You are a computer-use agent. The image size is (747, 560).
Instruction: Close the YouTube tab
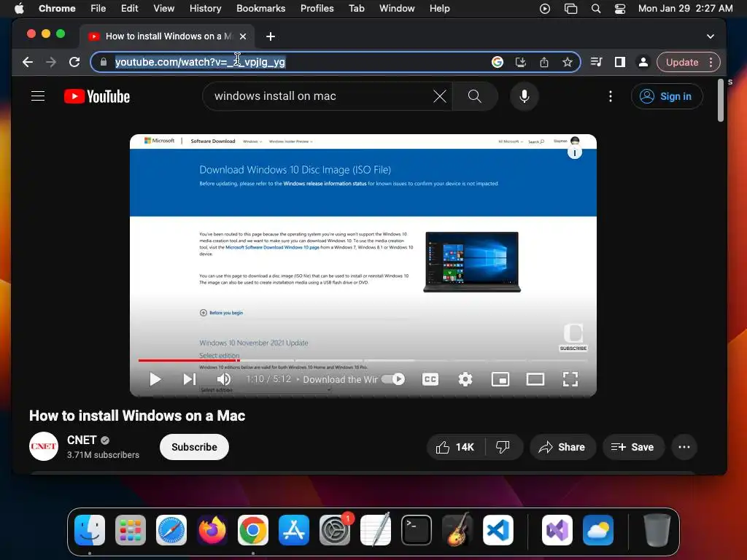coord(243,36)
